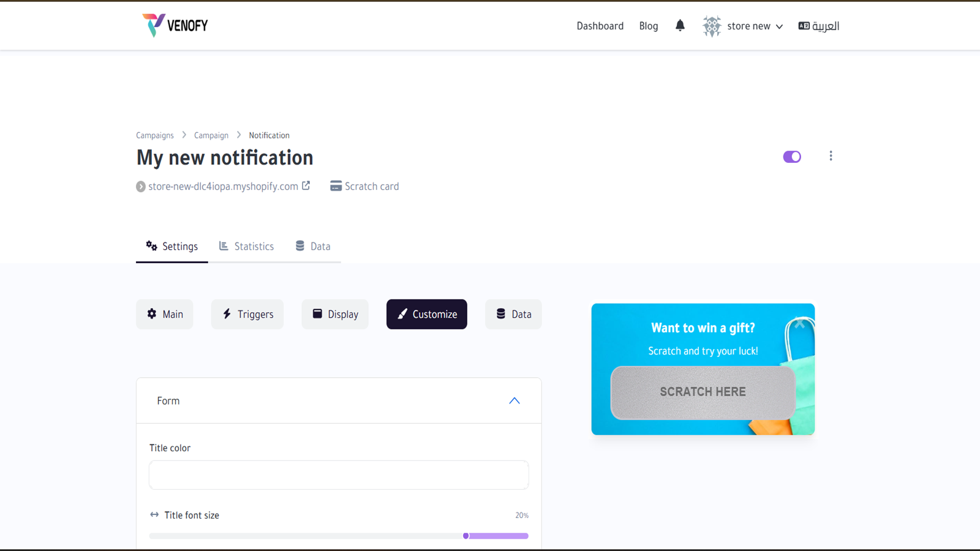Screen dimensions: 980x551
Task: Click the Scratch card type icon
Action: click(336, 186)
